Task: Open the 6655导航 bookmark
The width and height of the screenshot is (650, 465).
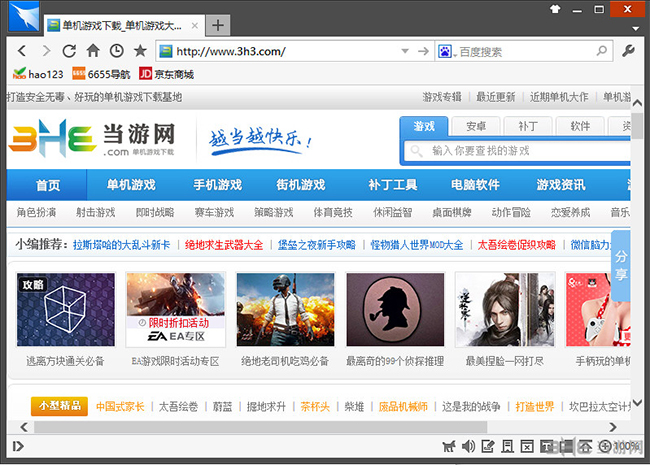Action: coord(101,74)
